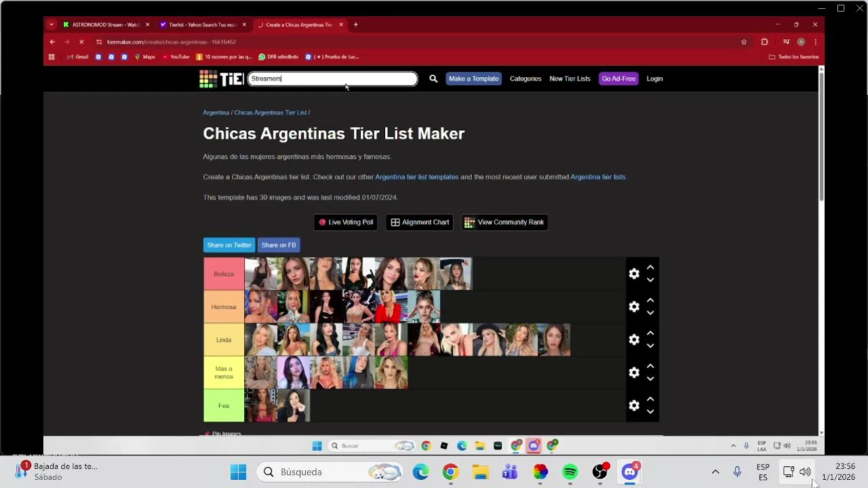
Task: Move Fea row down with arrow
Action: pyautogui.click(x=650, y=411)
